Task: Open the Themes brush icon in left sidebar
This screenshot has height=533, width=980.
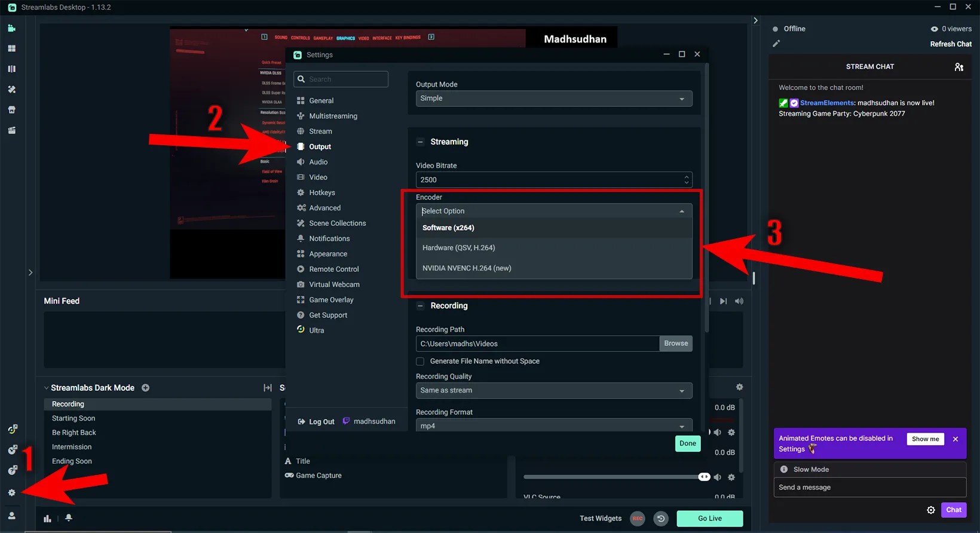Action: click(x=11, y=89)
